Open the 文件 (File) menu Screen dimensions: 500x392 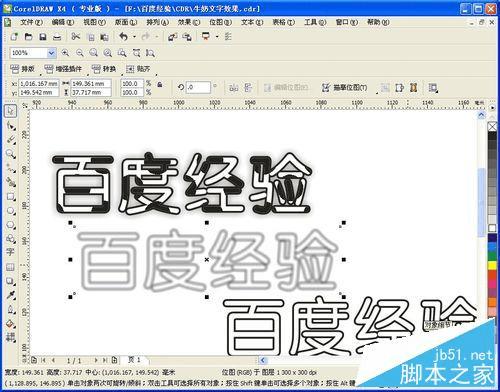[31, 22]
